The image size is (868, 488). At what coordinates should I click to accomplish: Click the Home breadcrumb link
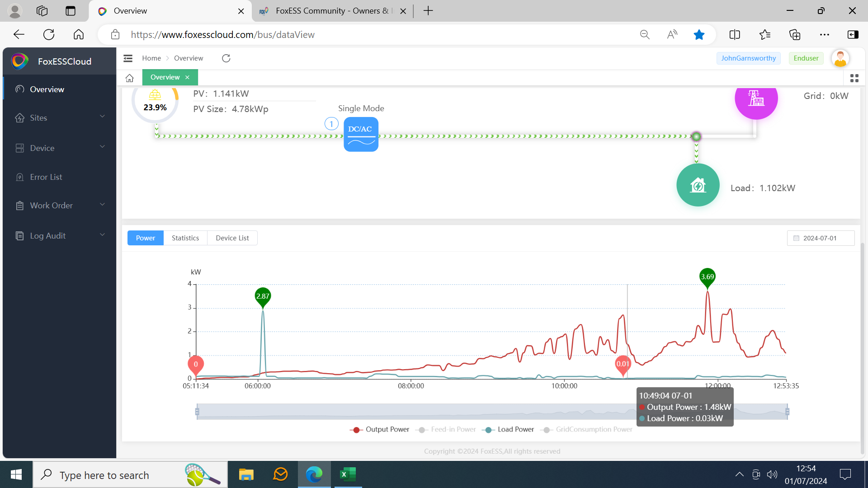[151, 58]
